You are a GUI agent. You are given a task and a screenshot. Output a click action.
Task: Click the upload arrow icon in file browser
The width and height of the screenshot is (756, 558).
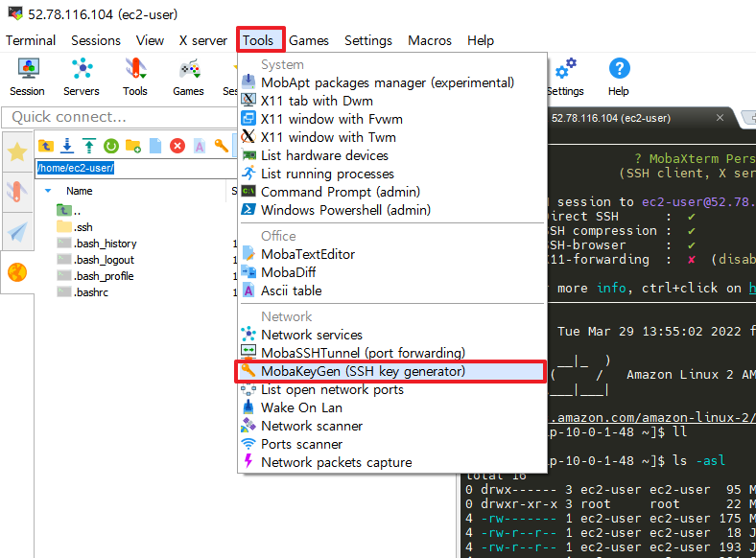[89, 146]
